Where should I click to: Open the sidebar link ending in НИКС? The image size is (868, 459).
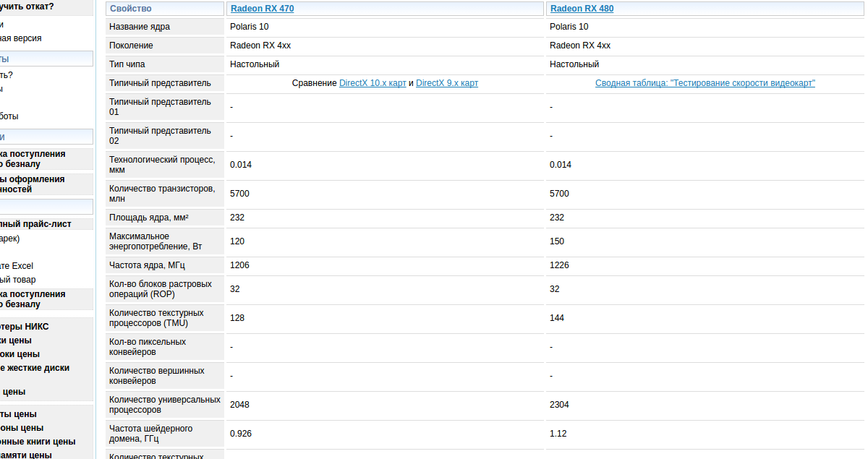[25, 327]
